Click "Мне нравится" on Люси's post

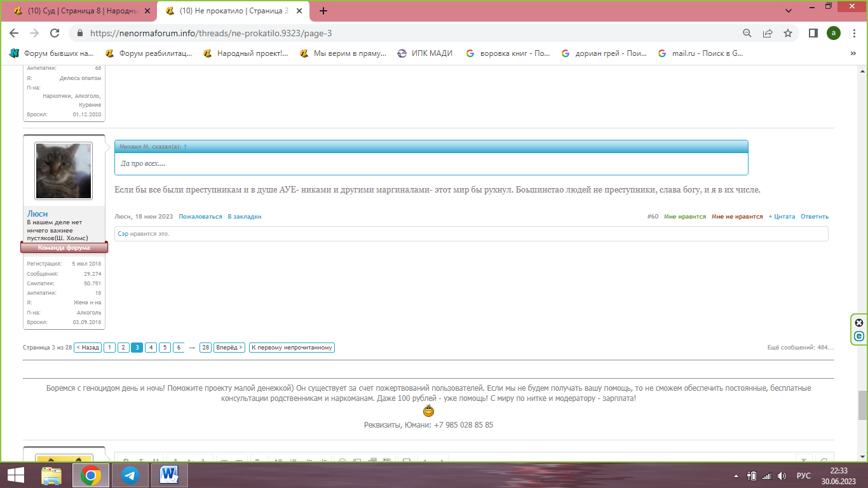684,217
